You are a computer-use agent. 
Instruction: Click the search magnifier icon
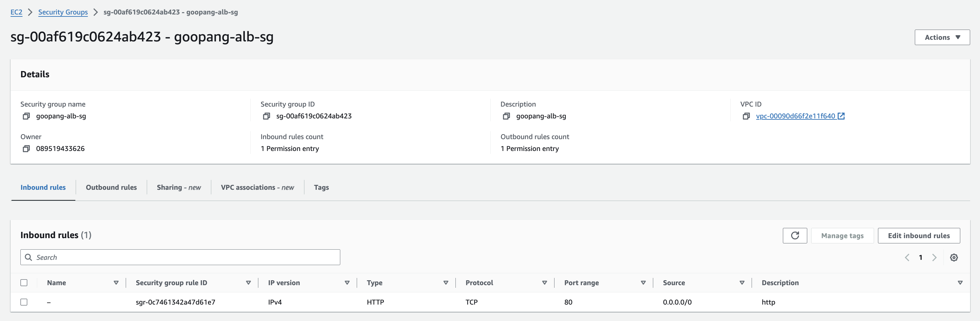coord(28,258)
